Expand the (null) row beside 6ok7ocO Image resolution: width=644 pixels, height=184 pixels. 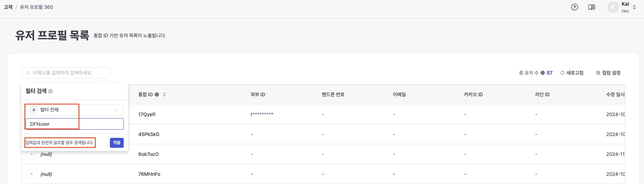(32, 154)
